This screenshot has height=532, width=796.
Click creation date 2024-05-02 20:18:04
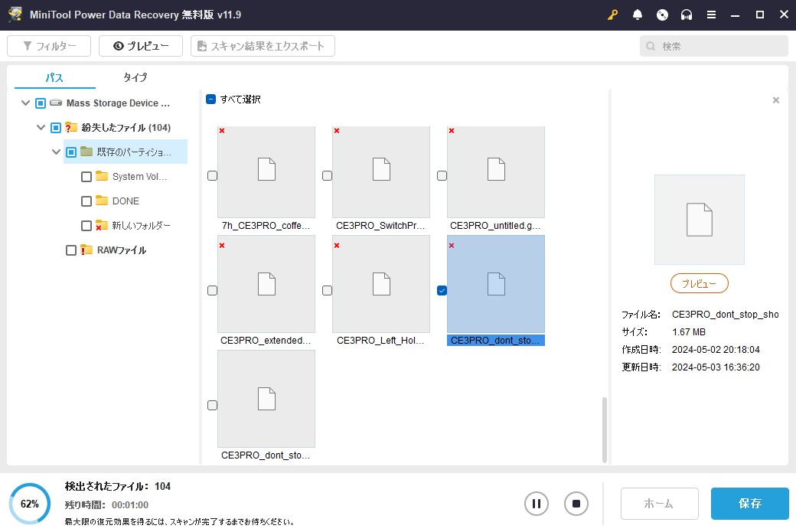pos(716,350)
